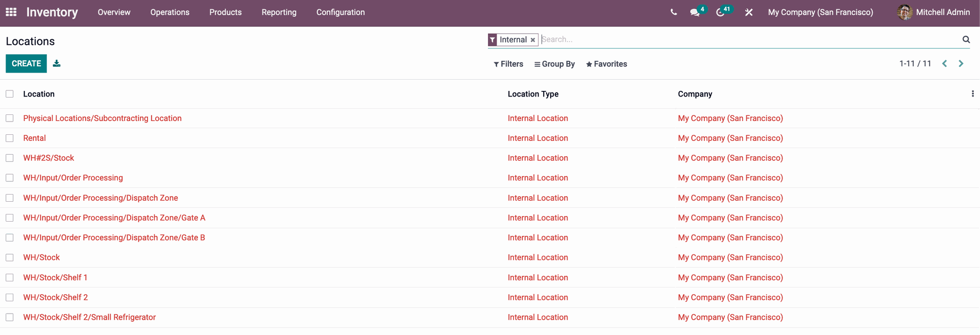This screenshot has width=980, height=335.
Task: Open the Configuration menu
Action: (x=340, y=12)
